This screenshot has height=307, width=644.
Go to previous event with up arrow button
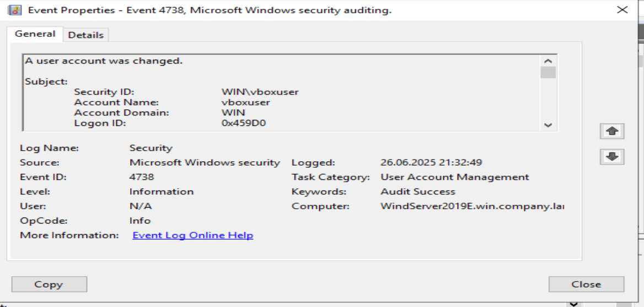tap(611, 131)
